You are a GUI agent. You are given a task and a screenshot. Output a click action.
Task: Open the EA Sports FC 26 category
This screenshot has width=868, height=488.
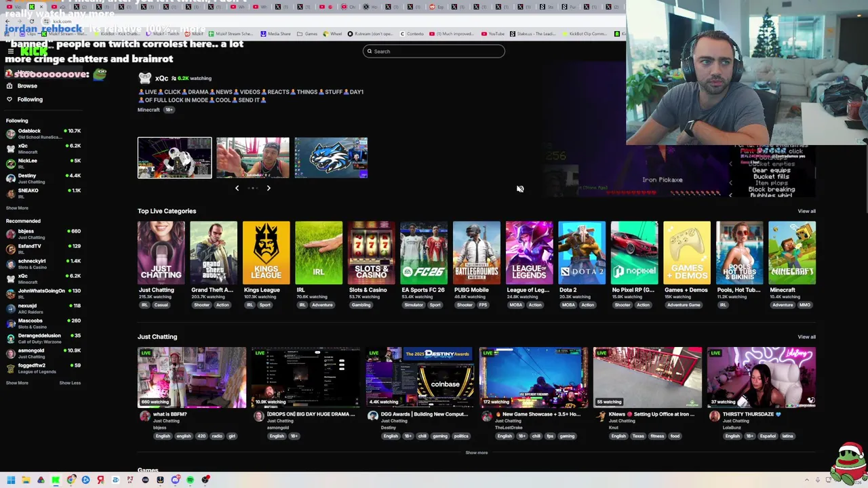coord(424,253)
